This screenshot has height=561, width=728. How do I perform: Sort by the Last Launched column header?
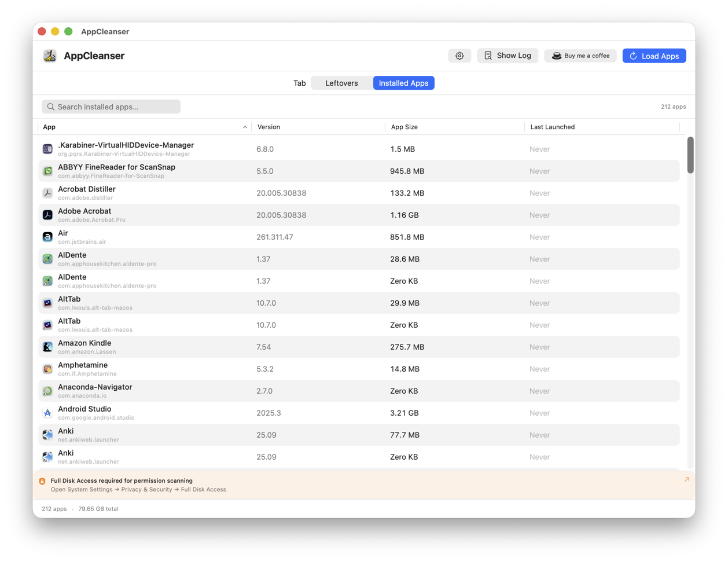(x=602, y=127)
